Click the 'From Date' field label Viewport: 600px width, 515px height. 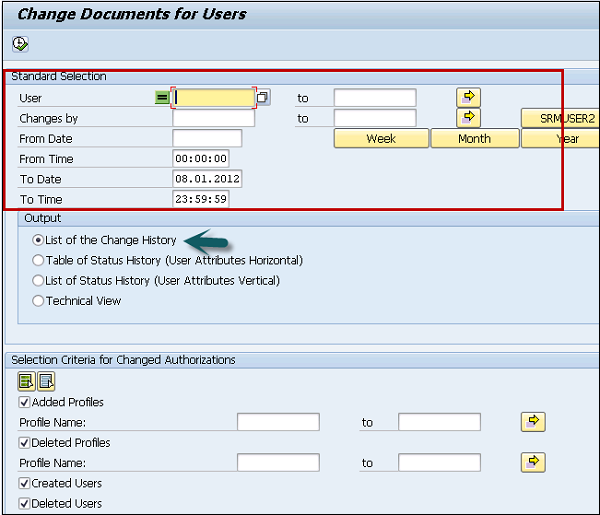pyautogui.click(x=46, y=139)
